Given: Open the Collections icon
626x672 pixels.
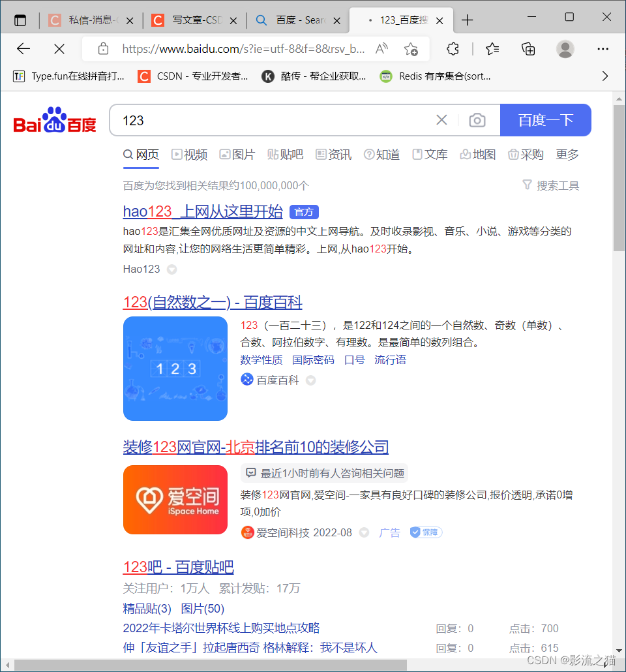Looking at the screenshot, I should pyautogui.click(x=528, y=49).
